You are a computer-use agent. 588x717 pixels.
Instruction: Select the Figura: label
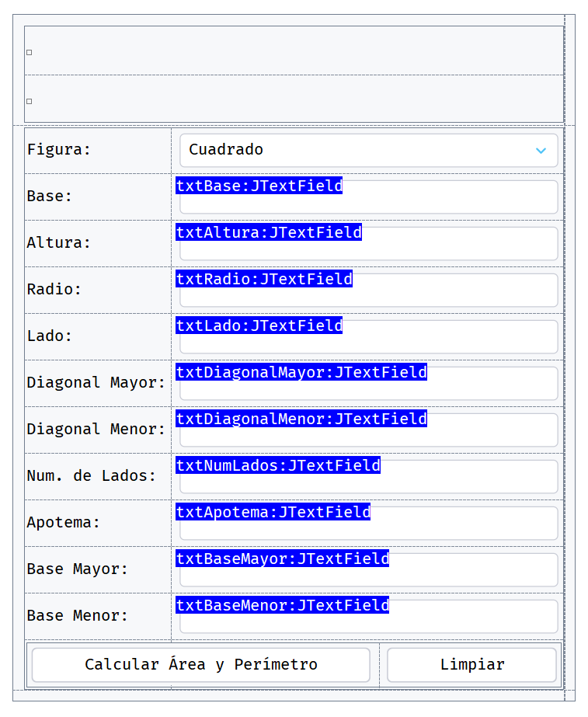(59, 150)
